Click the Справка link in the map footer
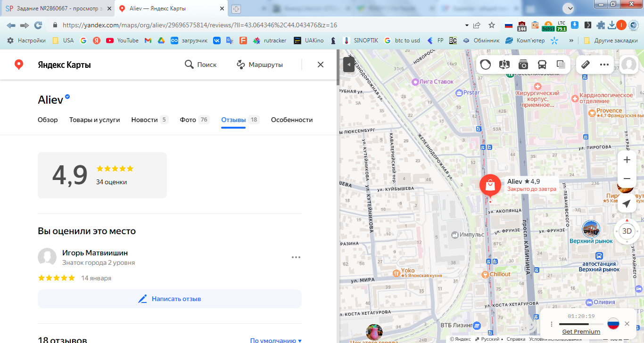The image size is (644, 343). (x=516, y=339)
